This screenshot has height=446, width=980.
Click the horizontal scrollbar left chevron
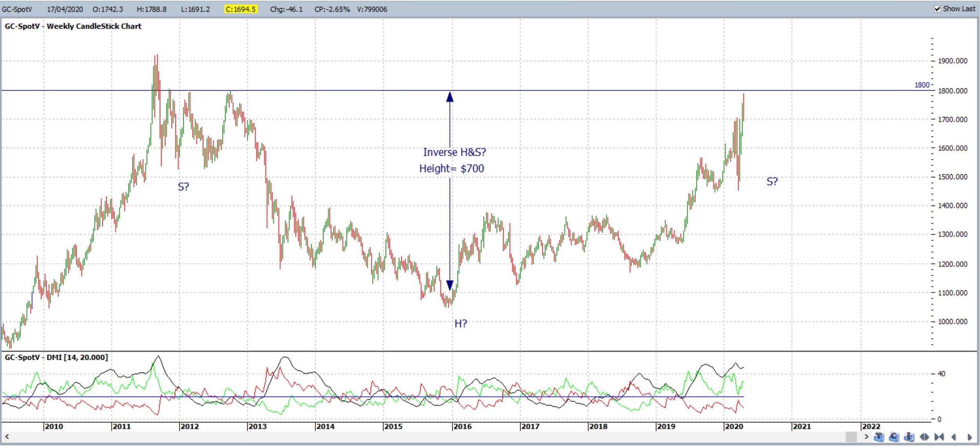[x=7, y=436]
